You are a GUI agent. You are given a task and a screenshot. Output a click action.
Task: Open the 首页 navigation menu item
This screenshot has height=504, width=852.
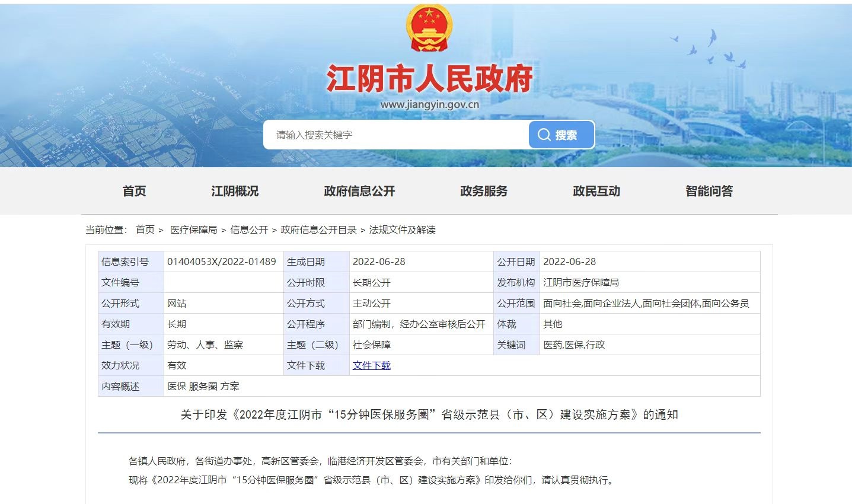134,191
